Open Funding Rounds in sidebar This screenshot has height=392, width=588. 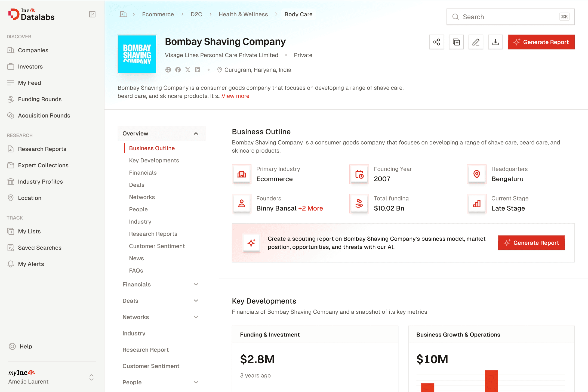(40, 99)
